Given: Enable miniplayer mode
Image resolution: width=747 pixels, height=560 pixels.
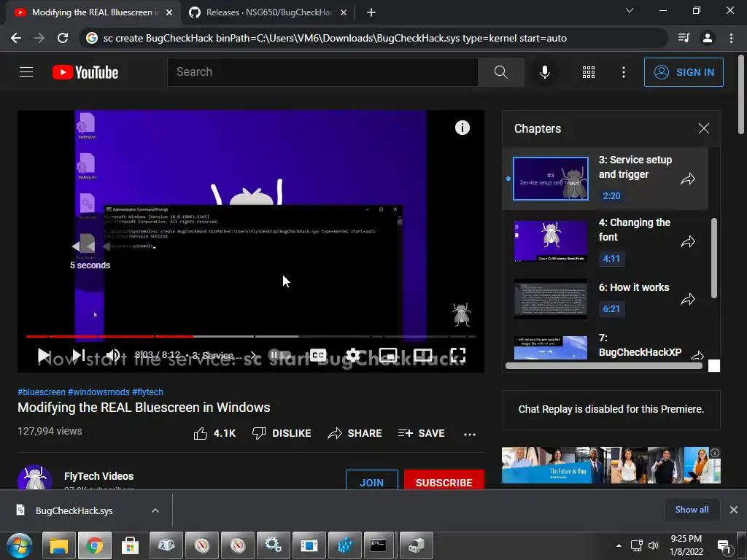Looking at the screenshot, I should coord(388,355).
